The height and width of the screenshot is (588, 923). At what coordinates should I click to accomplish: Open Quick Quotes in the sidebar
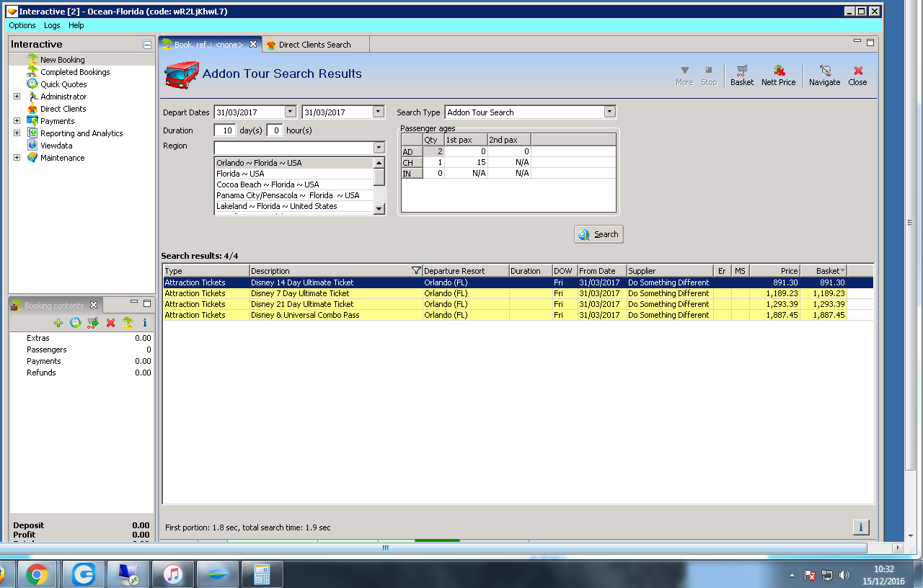point(63,84)
